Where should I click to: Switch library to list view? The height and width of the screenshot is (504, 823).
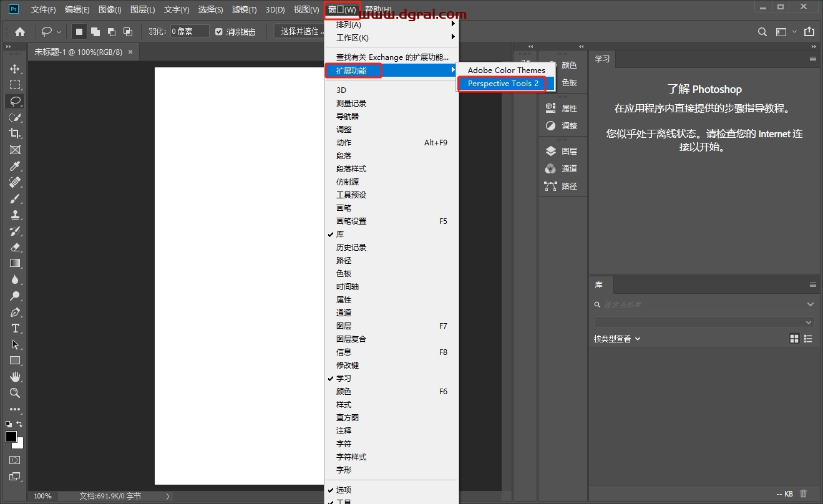coord(809,338)
